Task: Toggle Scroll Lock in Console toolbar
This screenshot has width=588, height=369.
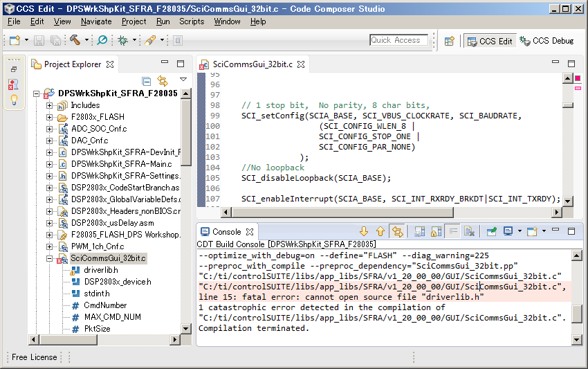Action: coord(436,232)
